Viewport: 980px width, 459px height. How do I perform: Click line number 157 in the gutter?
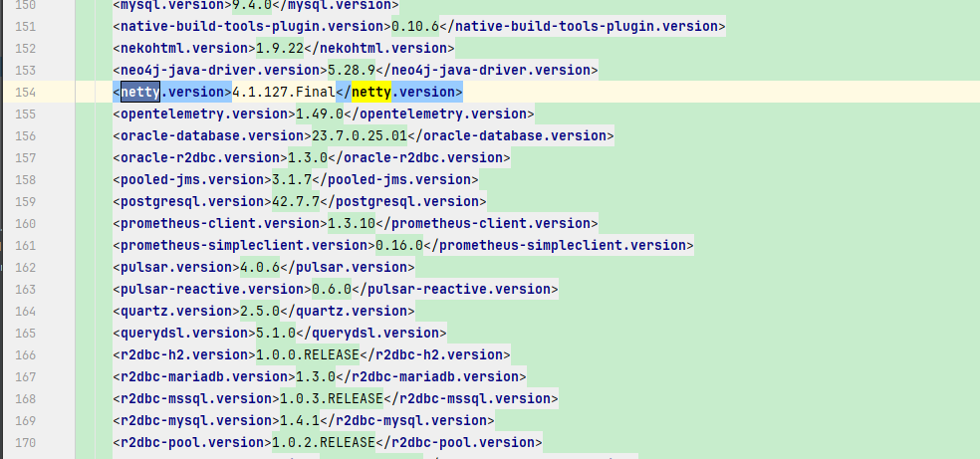click(x=25, y=157)
